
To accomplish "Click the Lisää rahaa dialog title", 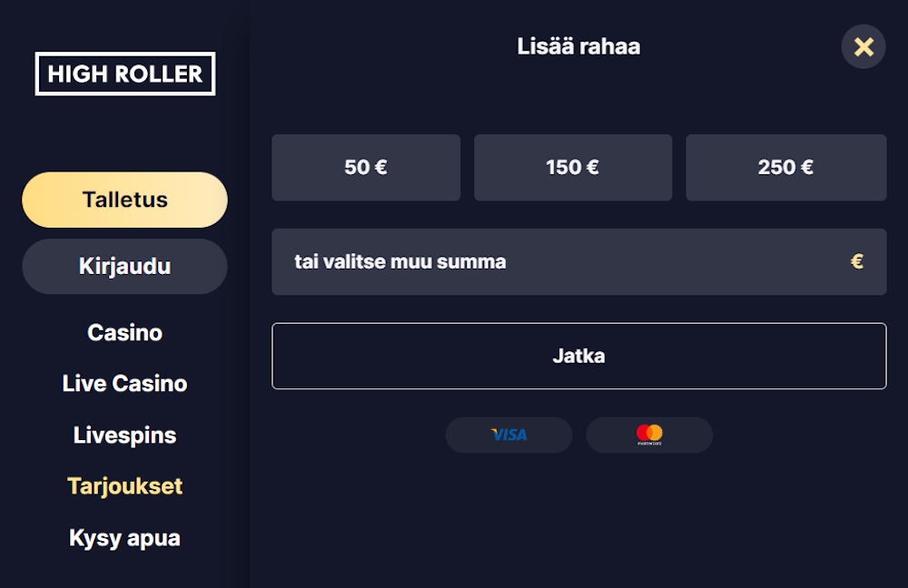I will point(578,47).
